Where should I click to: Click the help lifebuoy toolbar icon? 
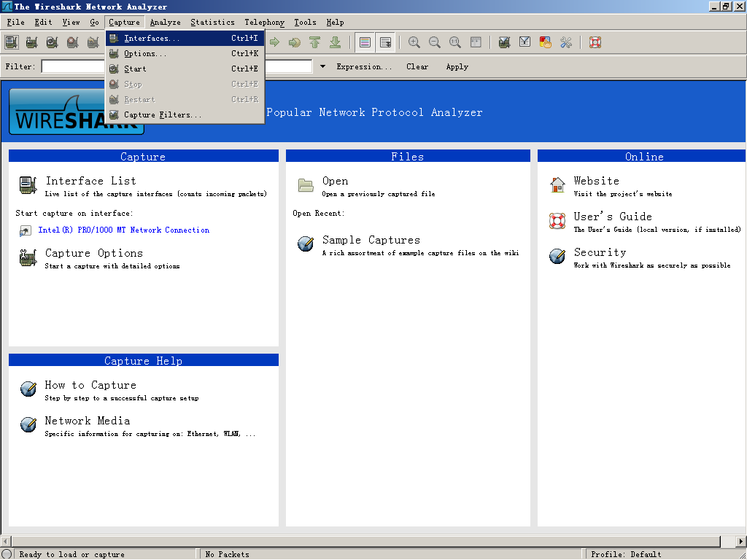click(x=595, y=42)
